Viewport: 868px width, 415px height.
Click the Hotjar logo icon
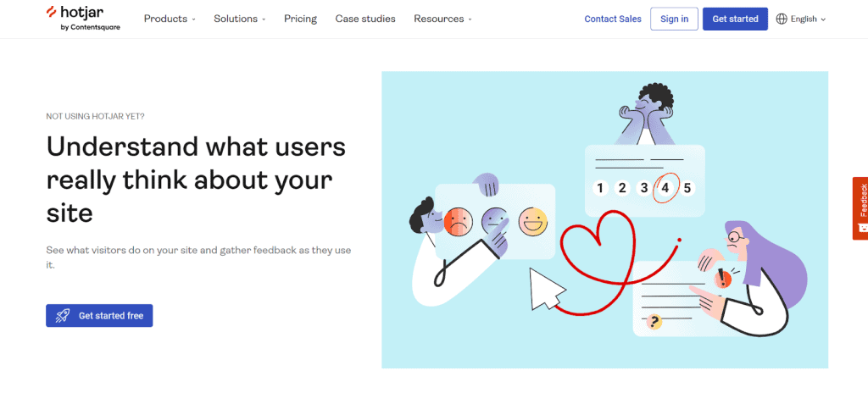[52, 13]
